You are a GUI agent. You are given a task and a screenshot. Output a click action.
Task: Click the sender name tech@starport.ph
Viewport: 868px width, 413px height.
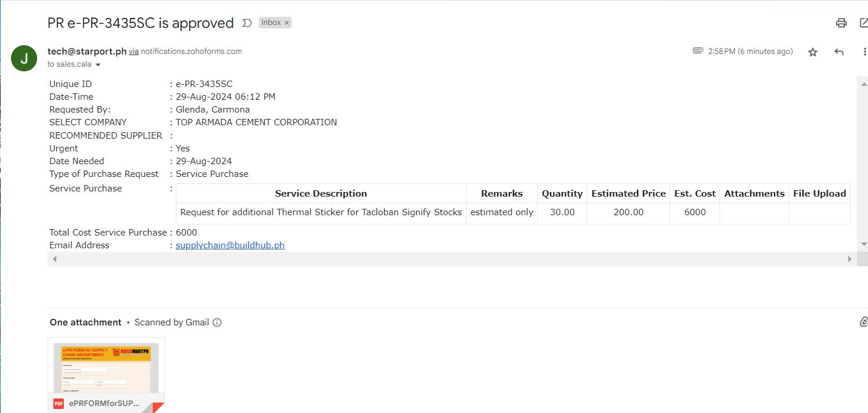click(x=87, y=51)
